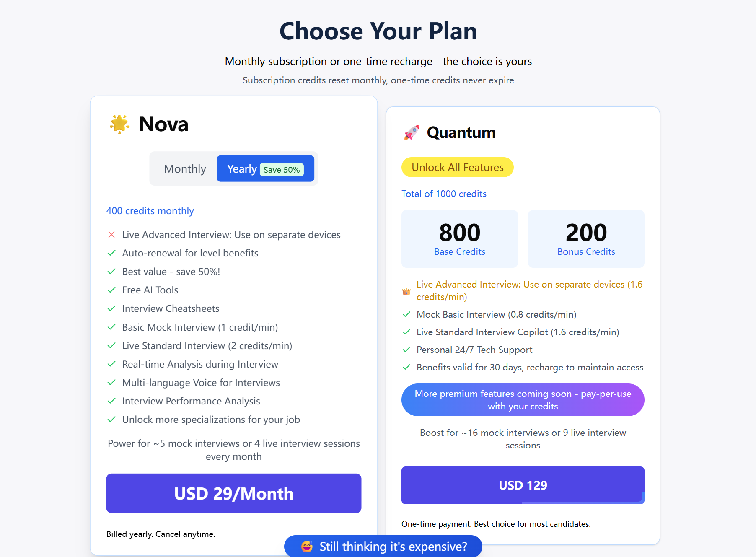This screenshot has width=756, height=557.
Task: Purchase Quantum with the USD 129 button
Action: click(523, 485)
